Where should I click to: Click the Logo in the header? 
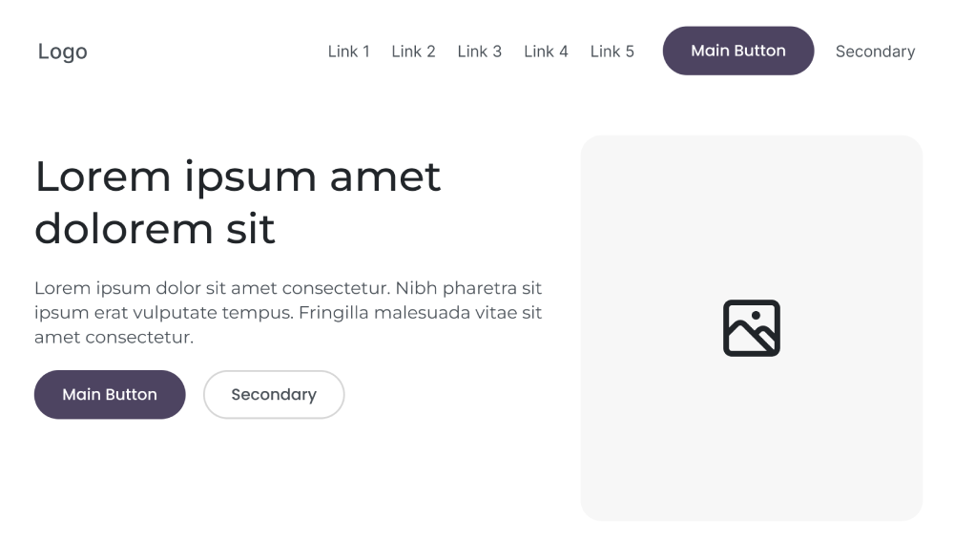click(63, 52)
